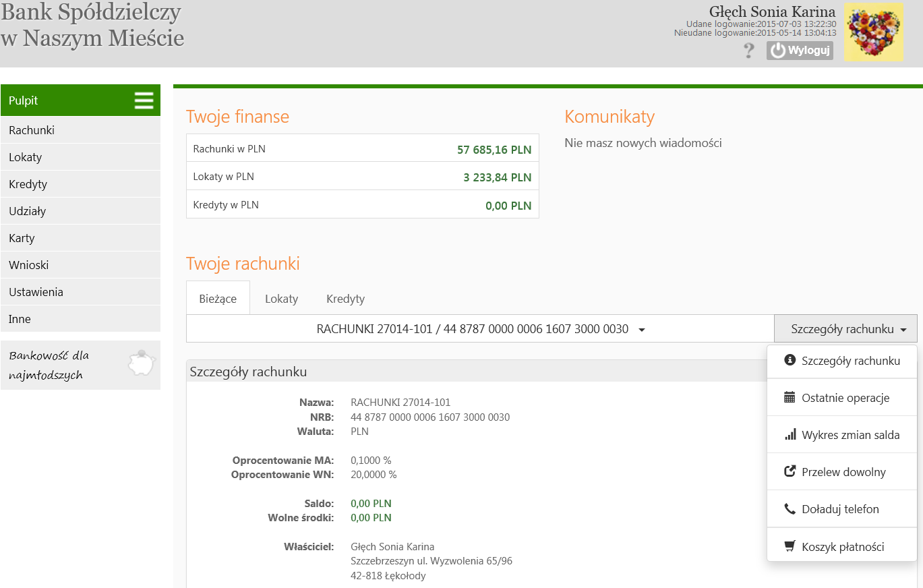Open Ustawienia in the sidebar

point(81,292)
